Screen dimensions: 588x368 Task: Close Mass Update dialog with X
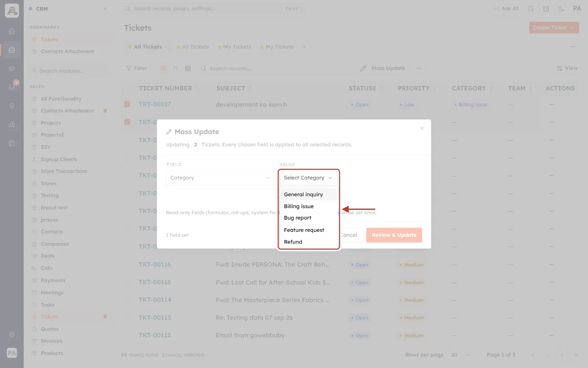[x=422, y=128]
